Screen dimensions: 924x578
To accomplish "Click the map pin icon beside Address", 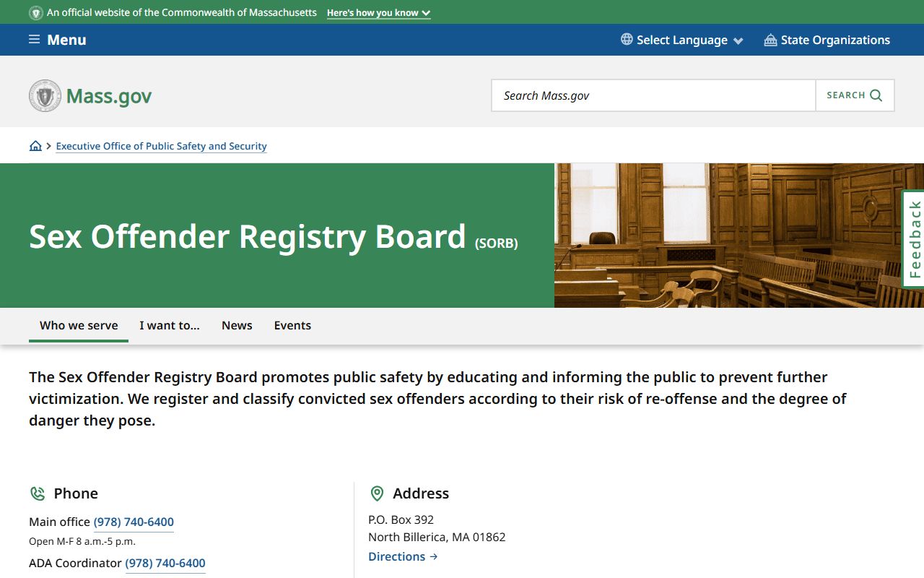I will point(377,493).
